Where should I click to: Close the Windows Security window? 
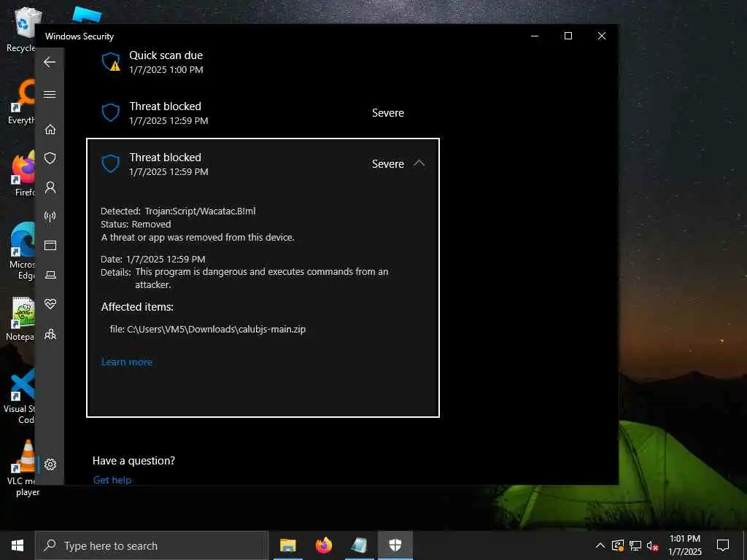[x=602, y=36]
